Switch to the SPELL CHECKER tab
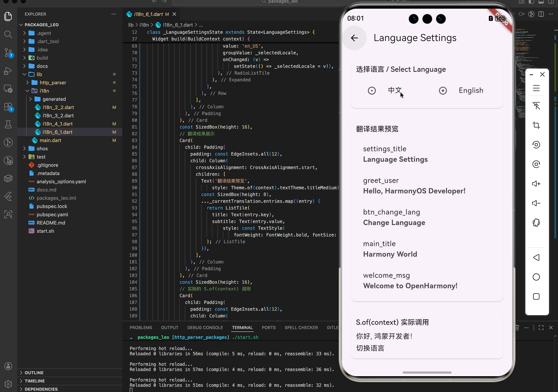Image resolution: width=558 pixels, height=392 pixels. click(301, 328)
